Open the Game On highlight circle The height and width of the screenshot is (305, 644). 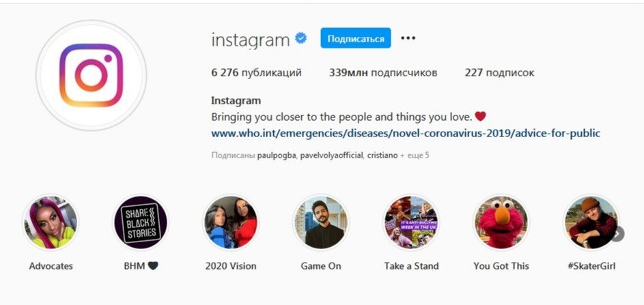(x=321, y=222)
